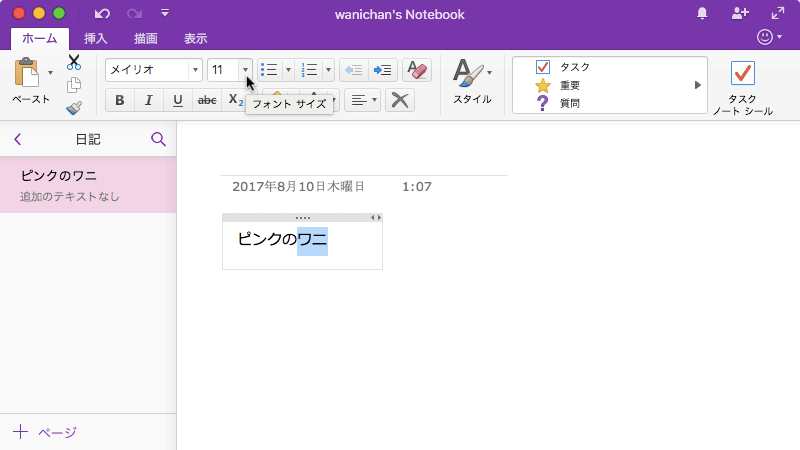Cut selection with scissors icon
Viewport: 800px width, 450px height.
click(74, 62)
